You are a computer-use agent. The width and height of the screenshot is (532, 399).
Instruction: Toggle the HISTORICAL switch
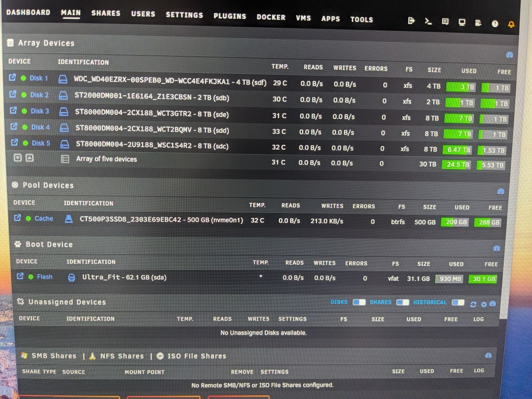(458, 303)
